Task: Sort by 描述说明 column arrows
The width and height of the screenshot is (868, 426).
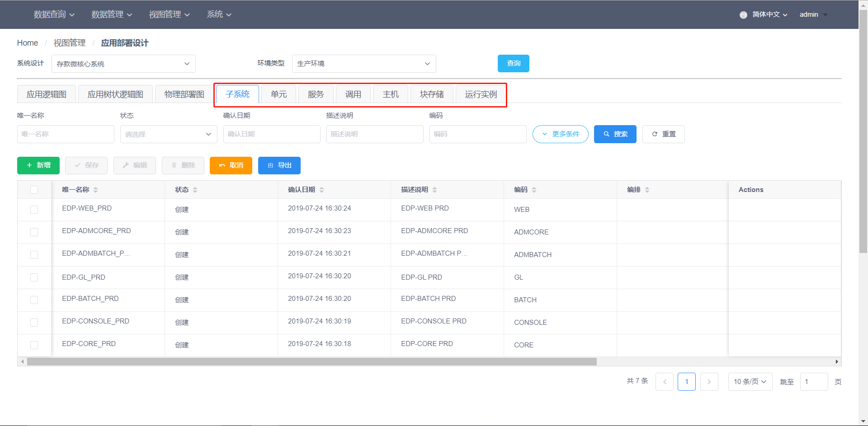Action: (434, 190)
